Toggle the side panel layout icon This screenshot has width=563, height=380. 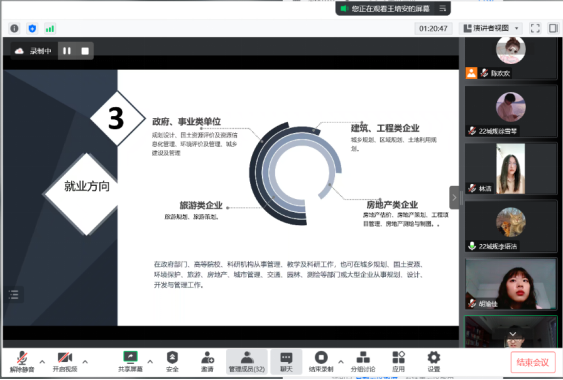point(553,28)
